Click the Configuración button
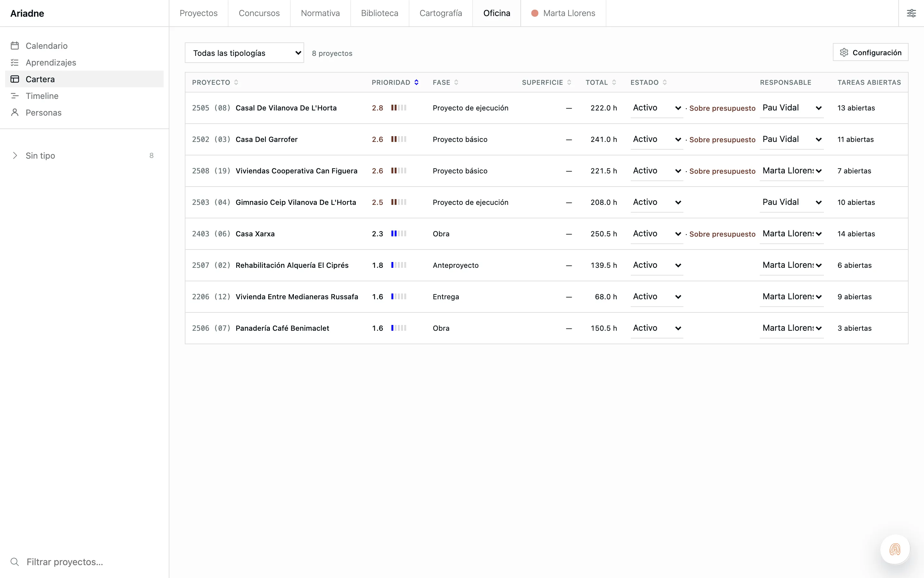Viewport: 924px width, 578px height. [870, 52]
